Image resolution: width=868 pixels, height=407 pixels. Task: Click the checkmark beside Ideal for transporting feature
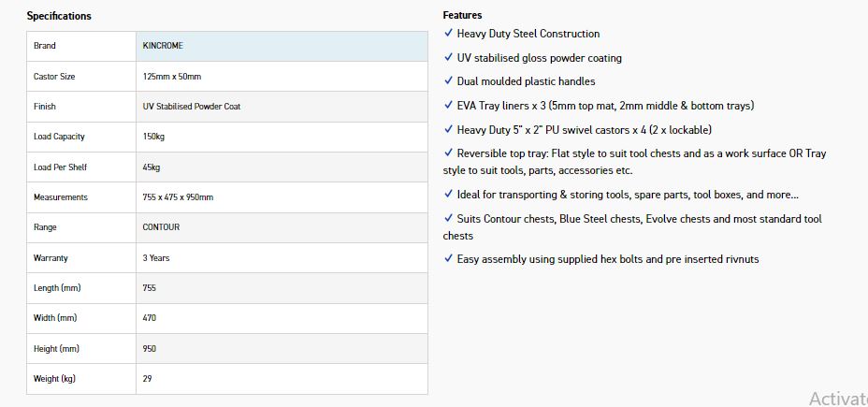click(449, 195)
